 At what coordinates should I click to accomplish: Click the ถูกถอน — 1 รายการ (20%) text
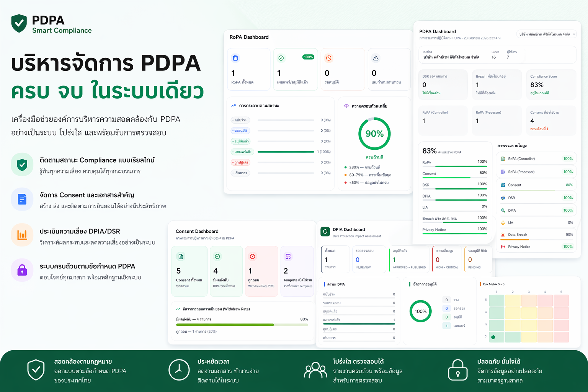[196, 332]
